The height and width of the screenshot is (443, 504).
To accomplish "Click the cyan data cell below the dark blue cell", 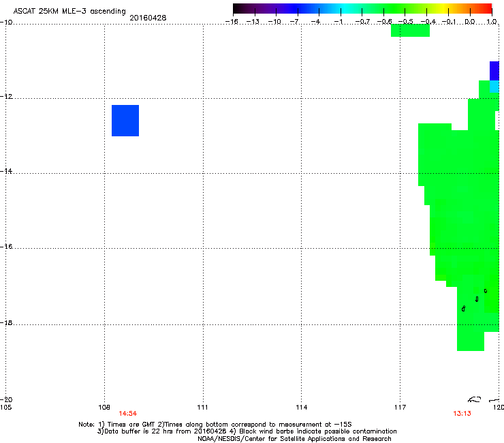I will point(494,87).
